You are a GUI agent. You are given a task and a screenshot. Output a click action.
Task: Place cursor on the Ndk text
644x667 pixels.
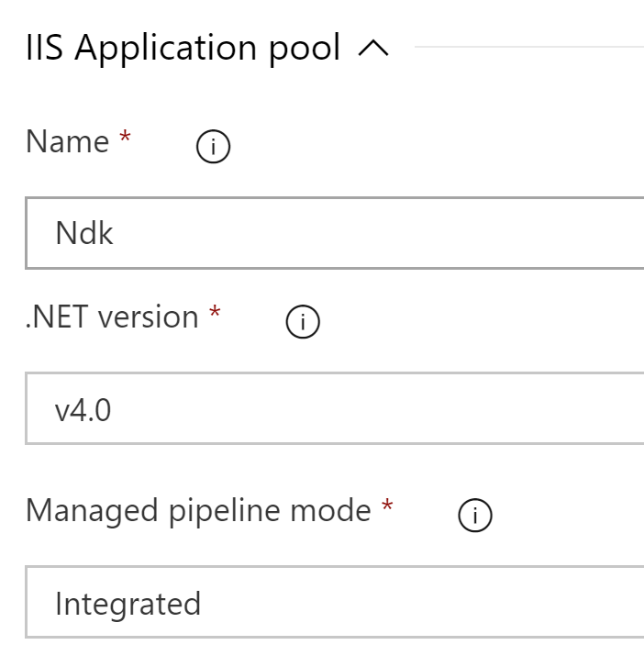84,233
